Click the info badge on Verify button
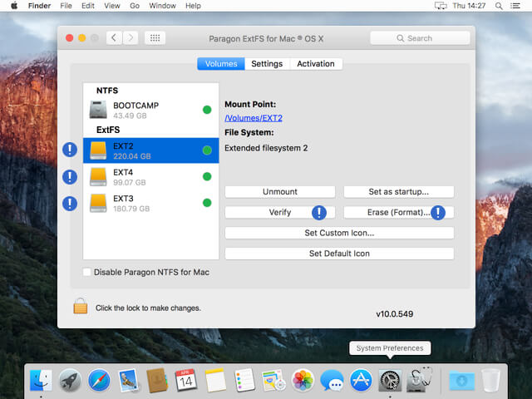532x399 pixels. (x=319, y=213)
